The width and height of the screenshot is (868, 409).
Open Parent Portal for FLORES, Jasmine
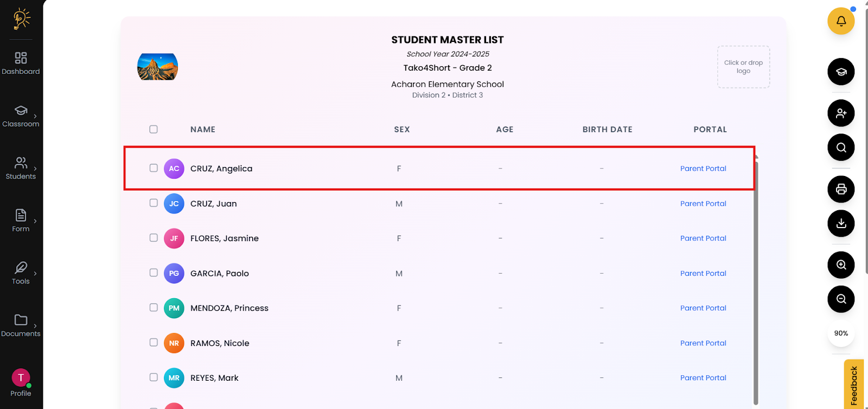703,238
